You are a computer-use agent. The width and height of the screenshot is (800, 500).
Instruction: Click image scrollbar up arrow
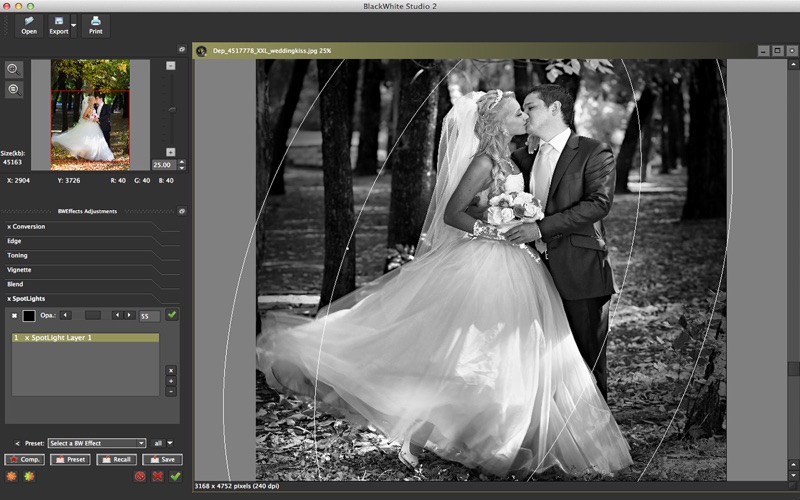point(793,65)
